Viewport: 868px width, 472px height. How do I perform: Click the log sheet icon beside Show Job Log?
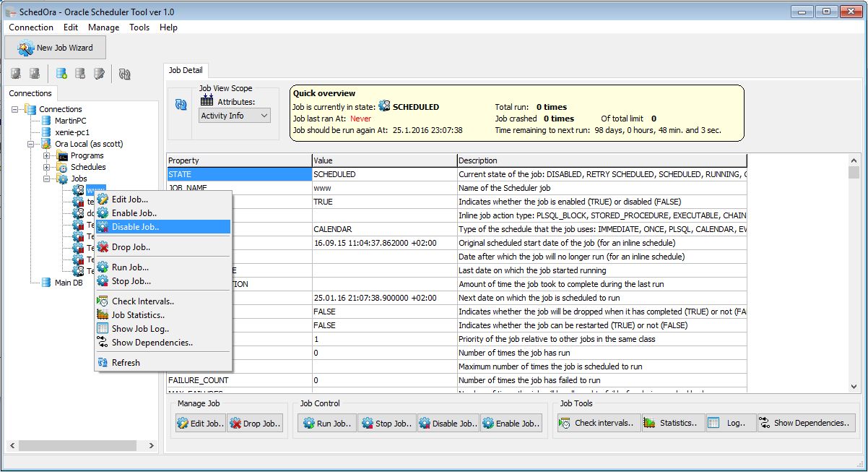tap(103, 329)
